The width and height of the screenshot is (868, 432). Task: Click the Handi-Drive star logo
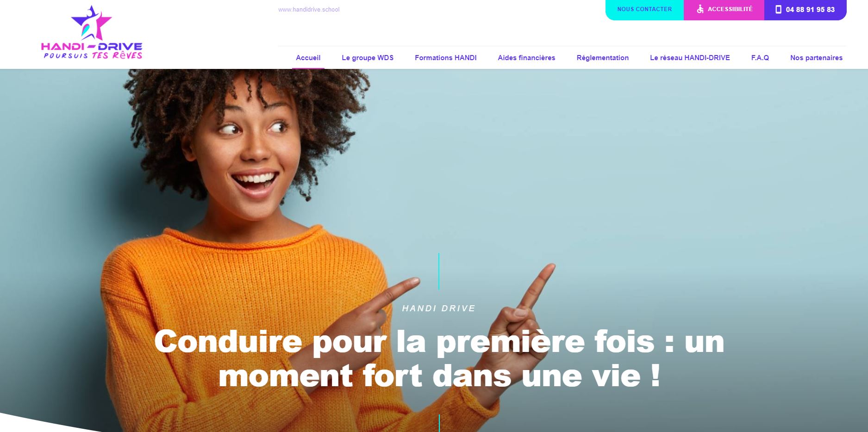91,23
